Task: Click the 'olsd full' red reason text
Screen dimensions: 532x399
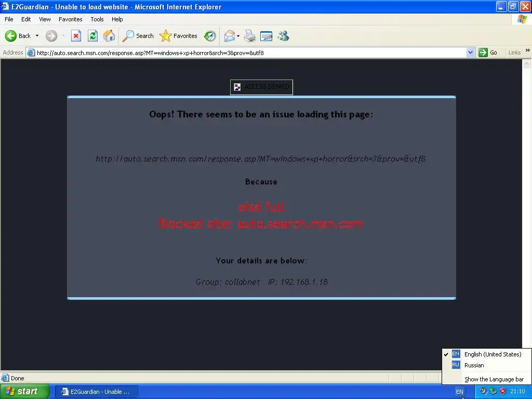Action: click(261, 207)
